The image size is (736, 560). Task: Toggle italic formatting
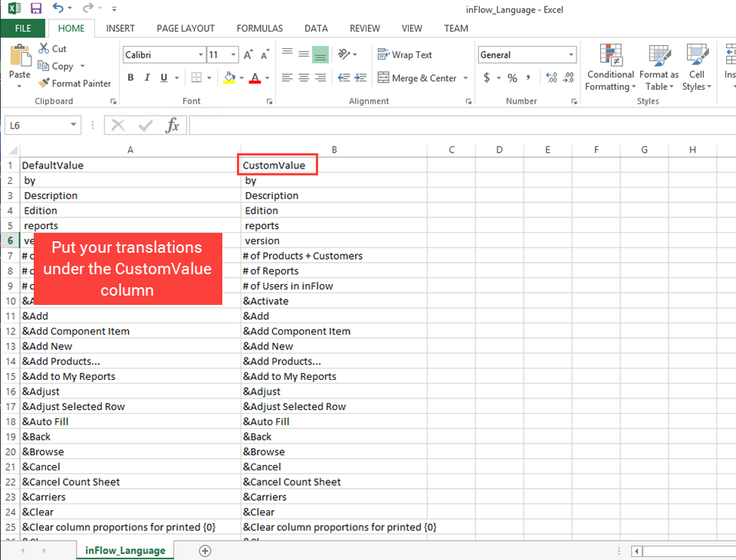[x=147, y=77]
